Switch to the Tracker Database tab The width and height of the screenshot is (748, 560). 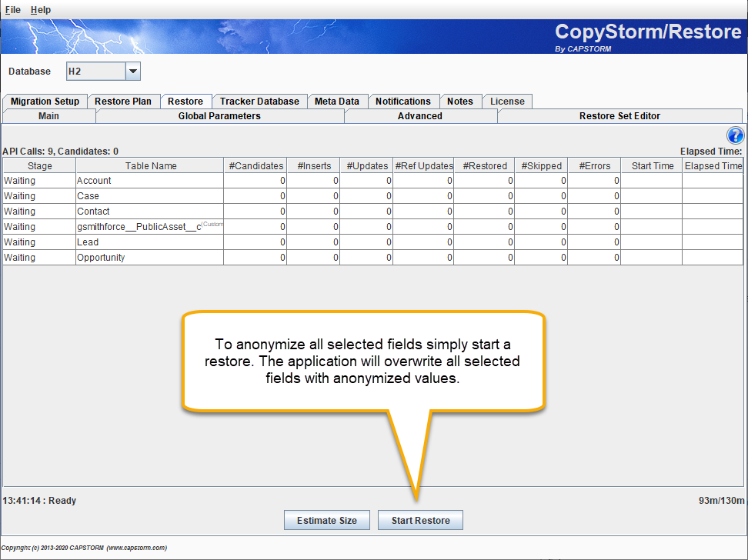click(x=259, y=101)
